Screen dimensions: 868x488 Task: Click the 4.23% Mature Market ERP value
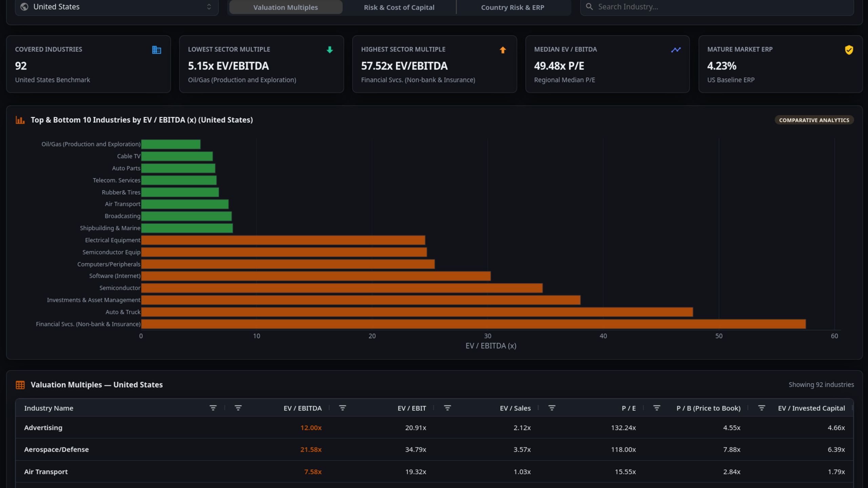point(722,66)
